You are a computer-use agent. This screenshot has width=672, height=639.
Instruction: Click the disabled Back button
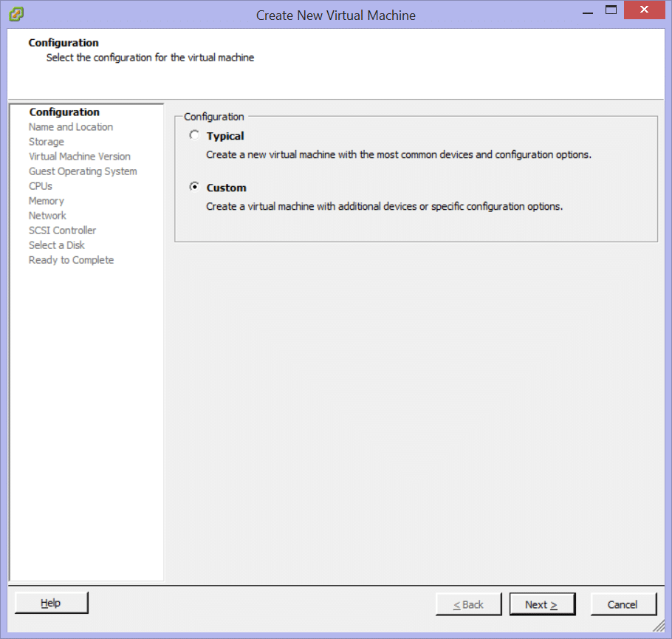point(468,604)
